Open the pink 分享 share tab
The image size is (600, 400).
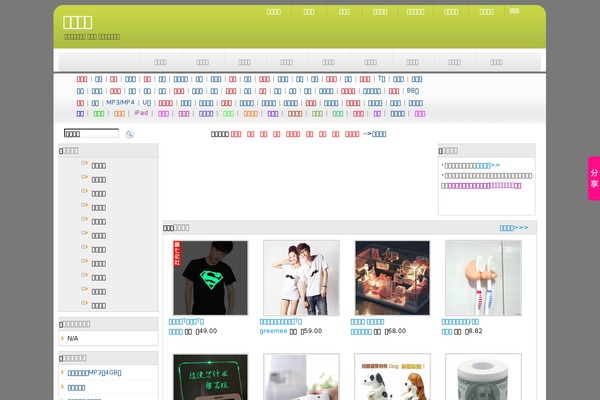(594, 178)
